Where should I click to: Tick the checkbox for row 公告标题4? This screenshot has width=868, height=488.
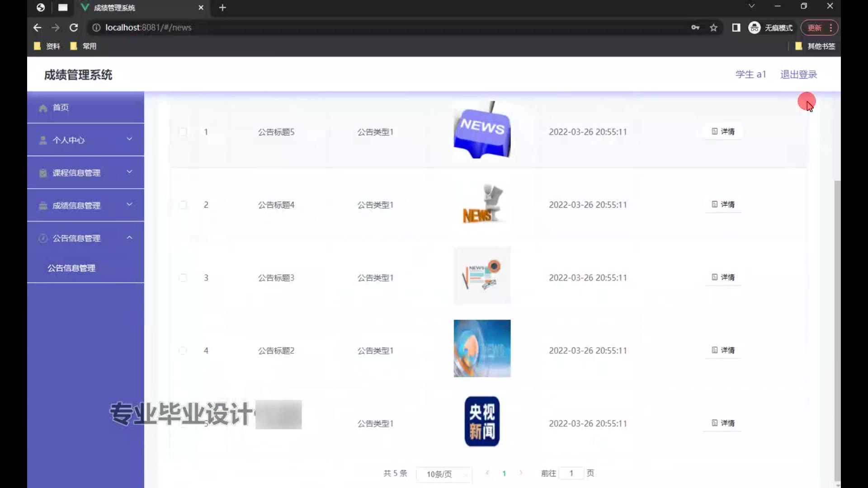[183, 205]
